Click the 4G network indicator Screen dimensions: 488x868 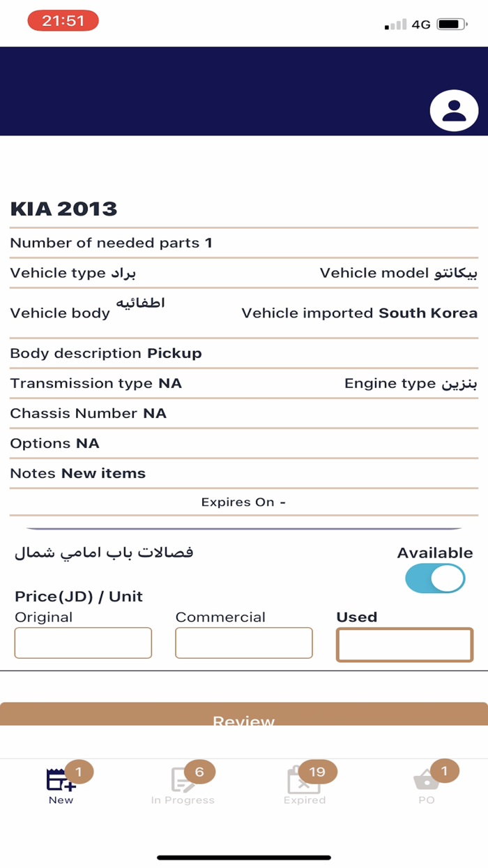422,23
